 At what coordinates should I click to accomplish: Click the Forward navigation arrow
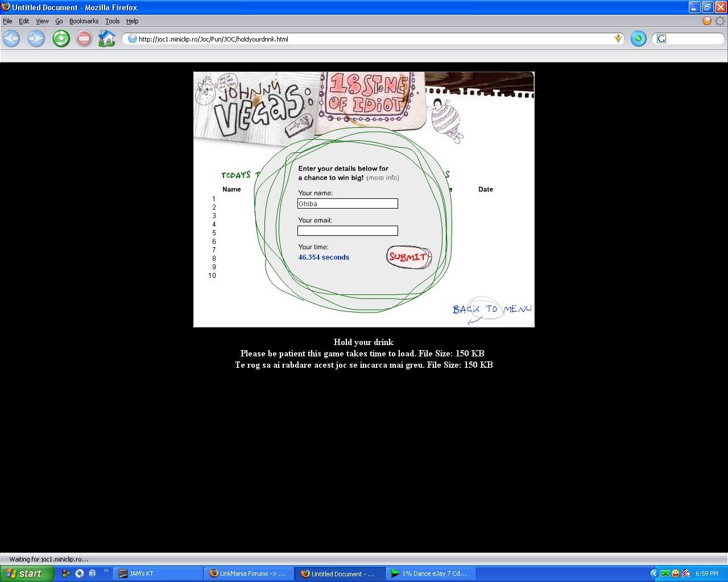36,39
